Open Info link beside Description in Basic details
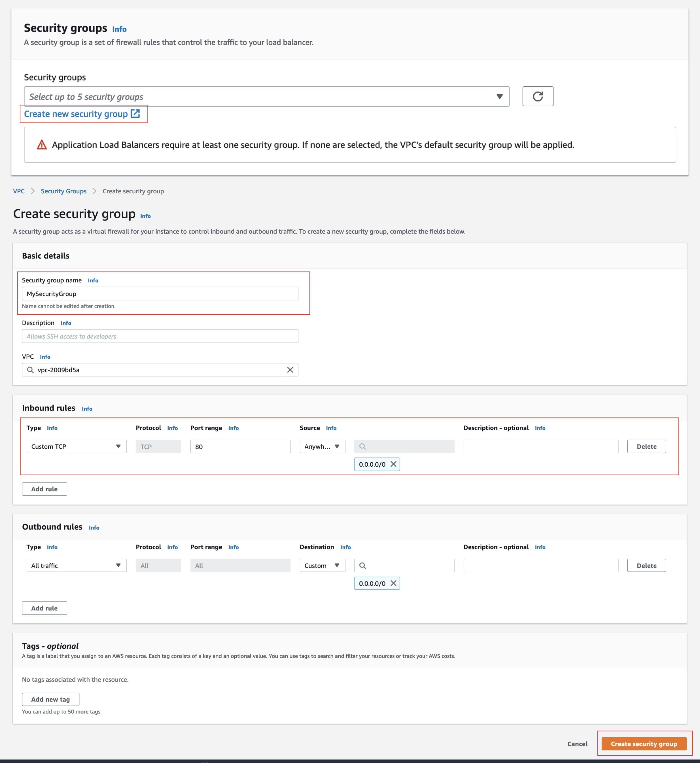The image size is (700, 783). click(66, 323)
